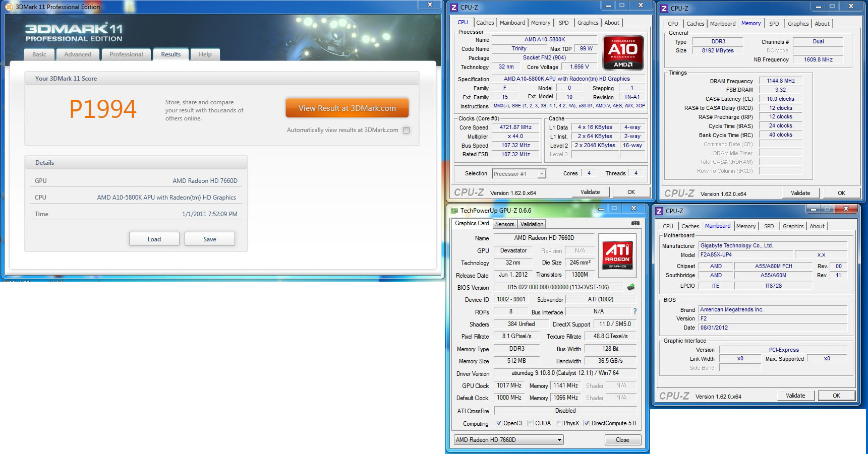The width and height of the screenshot is (868, 454).
Task: Click OK in the CPU-Z mainboard window
Action: 836,396
